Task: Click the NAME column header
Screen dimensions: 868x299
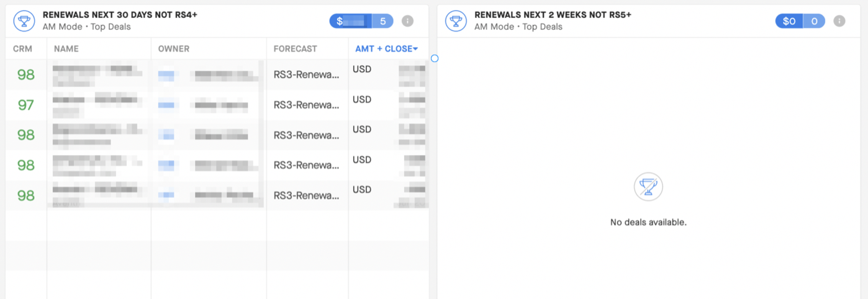Action: pyautogui.click(x=66, y=48)
